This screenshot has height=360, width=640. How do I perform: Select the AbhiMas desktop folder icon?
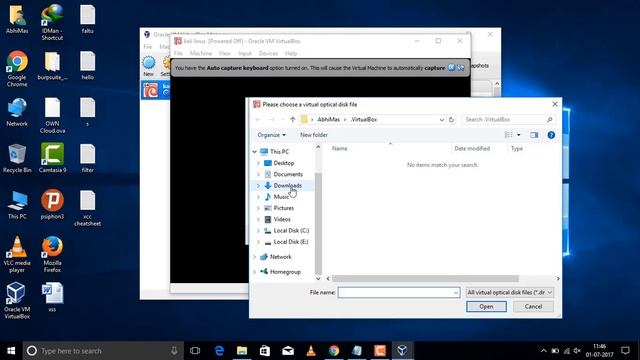[17, 19]
